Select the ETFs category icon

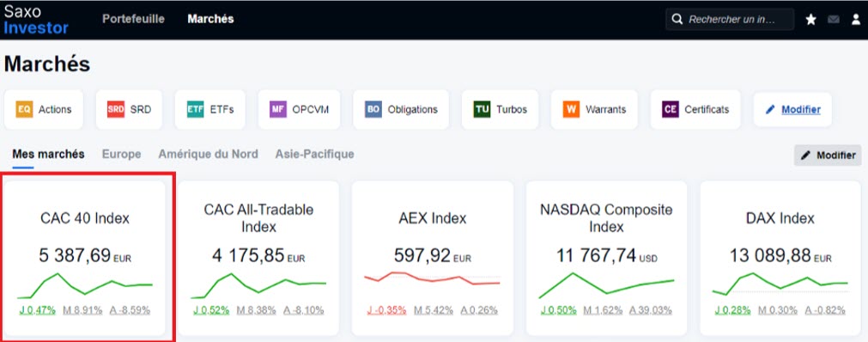point(196,109)
